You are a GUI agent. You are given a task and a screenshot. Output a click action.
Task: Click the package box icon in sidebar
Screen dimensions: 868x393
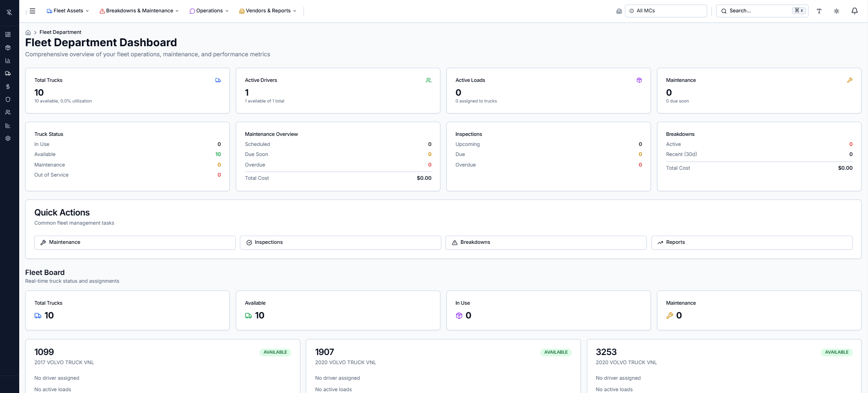(x=8, y=48)
